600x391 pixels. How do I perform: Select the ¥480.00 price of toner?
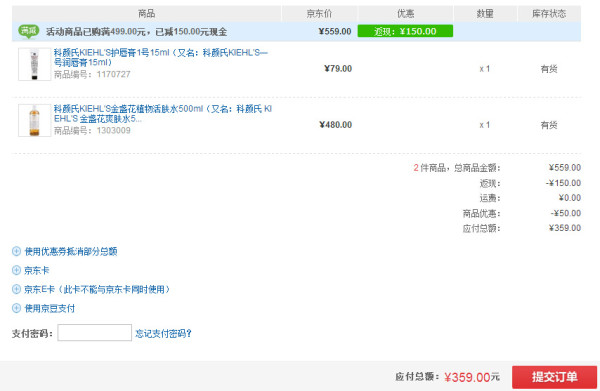(x=336, y=125)
